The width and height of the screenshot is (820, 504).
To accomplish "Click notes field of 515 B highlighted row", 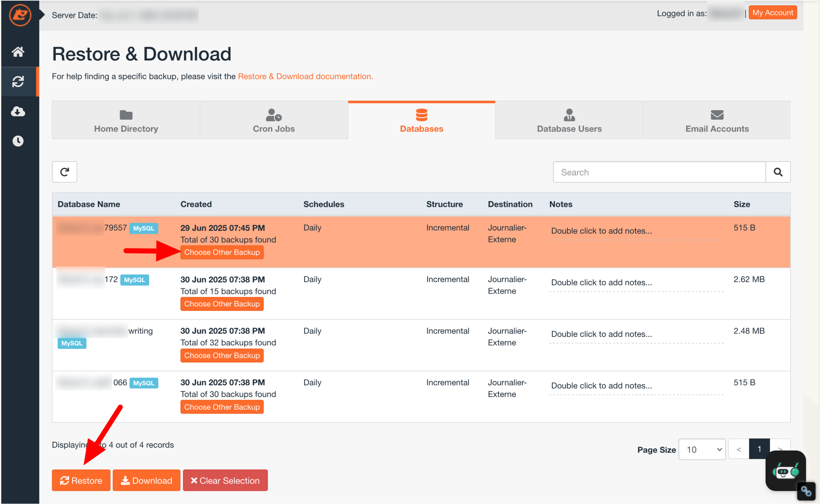I will [636, 231].
